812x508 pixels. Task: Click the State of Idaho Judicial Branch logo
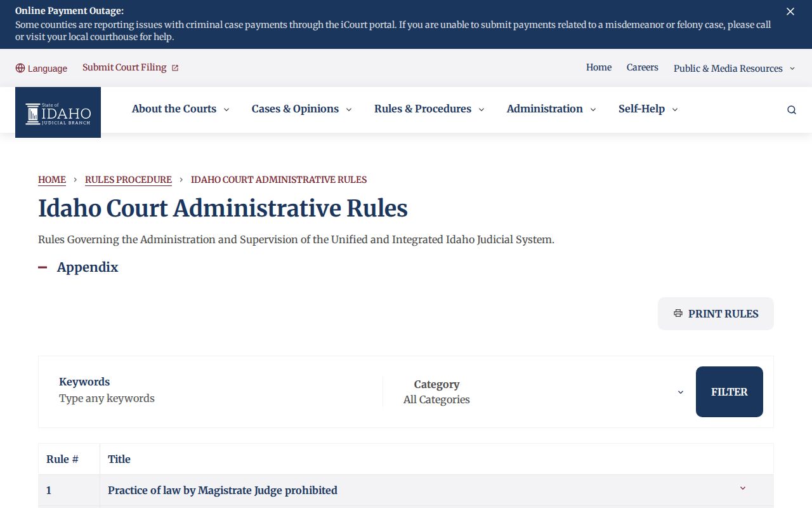[x=58, y=112]
